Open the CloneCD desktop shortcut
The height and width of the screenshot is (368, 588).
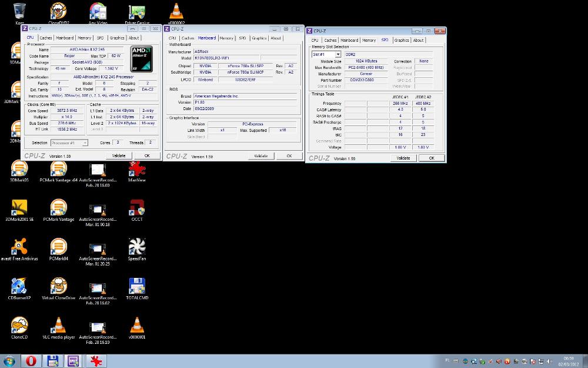[19, 327]
